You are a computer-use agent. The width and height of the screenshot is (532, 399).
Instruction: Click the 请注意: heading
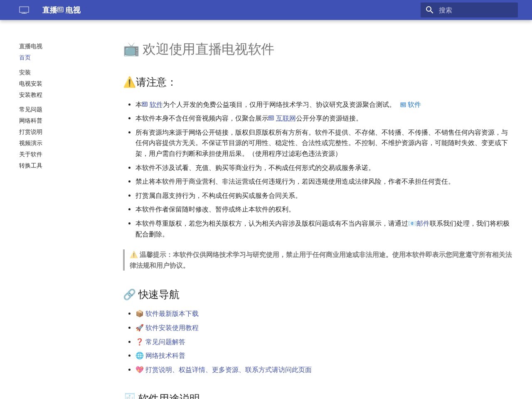click(150, 82)
